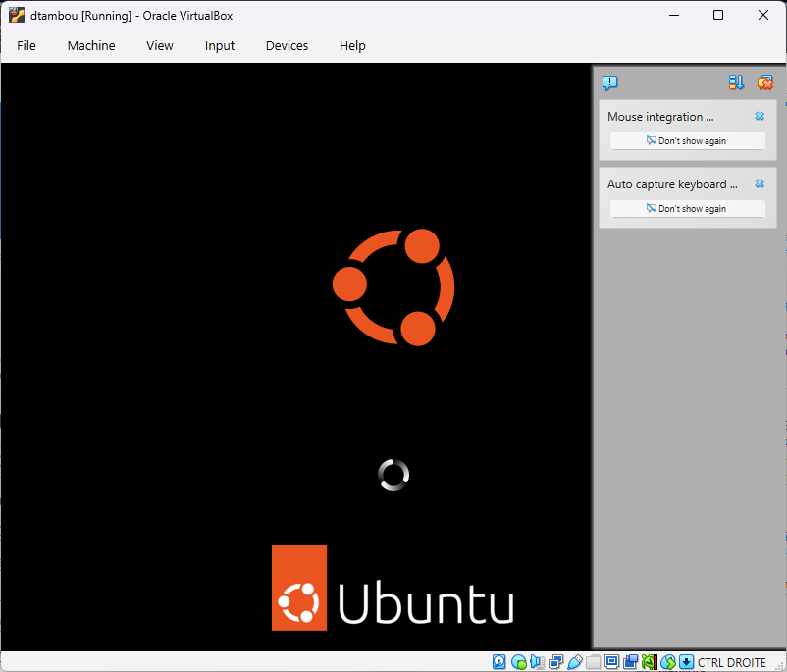787x672 pixels.
Task: Click the CTRL DROITE host key label
Action: pyautogui.click(x=732, y=662)
